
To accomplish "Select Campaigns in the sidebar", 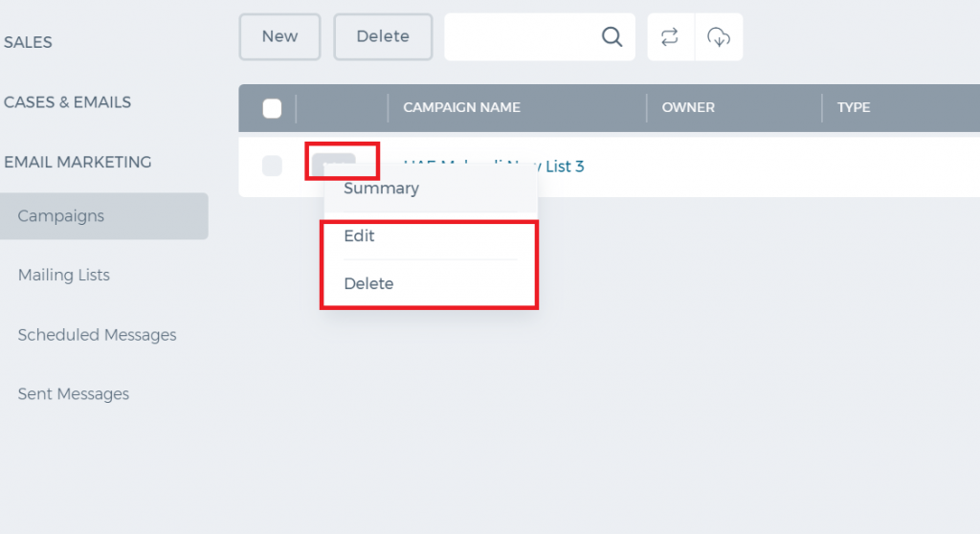I will [103, 215].
